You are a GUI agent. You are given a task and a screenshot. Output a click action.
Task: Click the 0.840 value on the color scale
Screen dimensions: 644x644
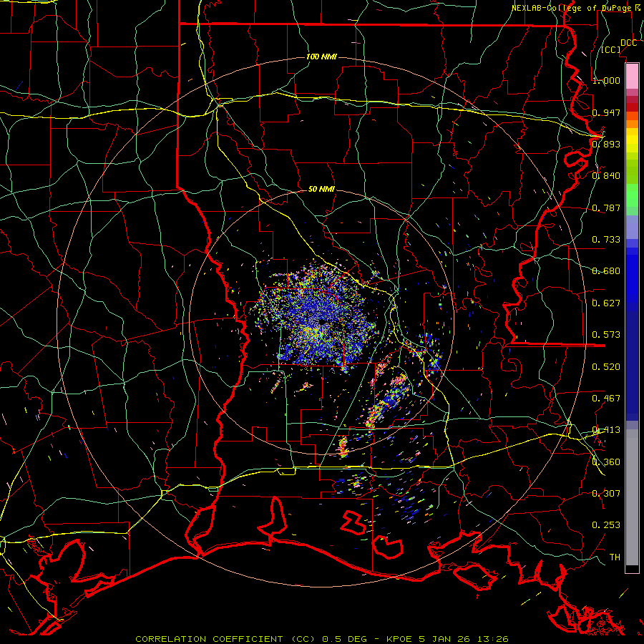pos(606,176)
